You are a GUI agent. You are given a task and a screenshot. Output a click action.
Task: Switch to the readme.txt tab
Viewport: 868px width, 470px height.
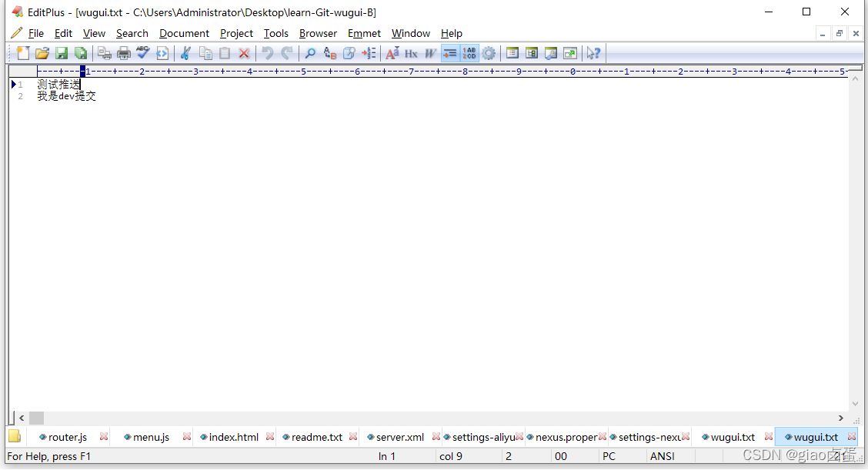316,438
